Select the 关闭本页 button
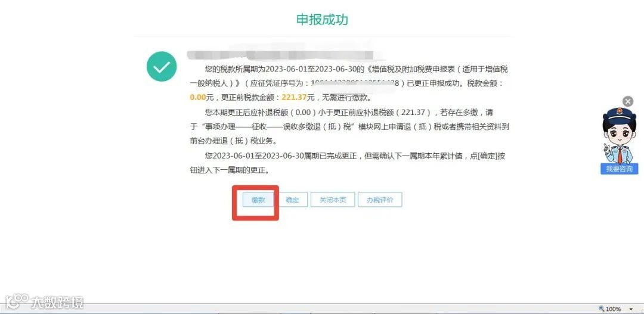The width and height of the screenshot is (644, 314). click(333, 200)
